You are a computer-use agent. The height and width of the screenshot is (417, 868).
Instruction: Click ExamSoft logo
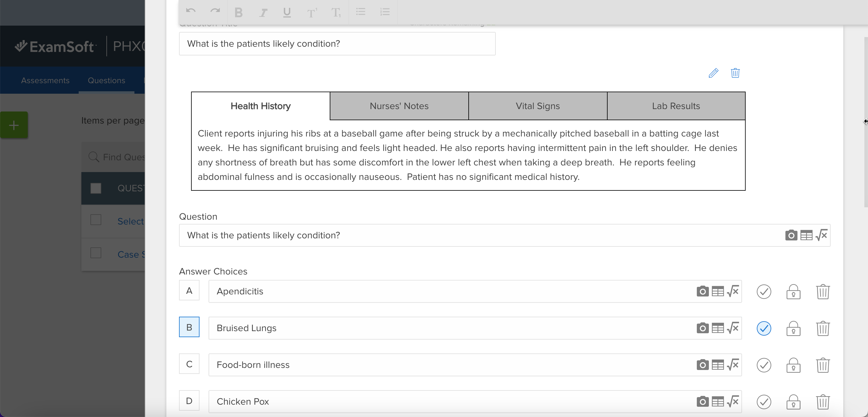pos(56,46)
